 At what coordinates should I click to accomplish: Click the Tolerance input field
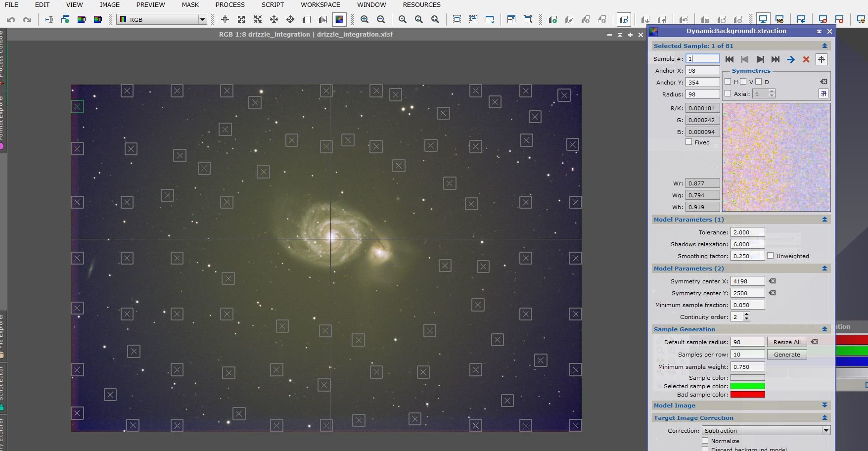(747, 232)
